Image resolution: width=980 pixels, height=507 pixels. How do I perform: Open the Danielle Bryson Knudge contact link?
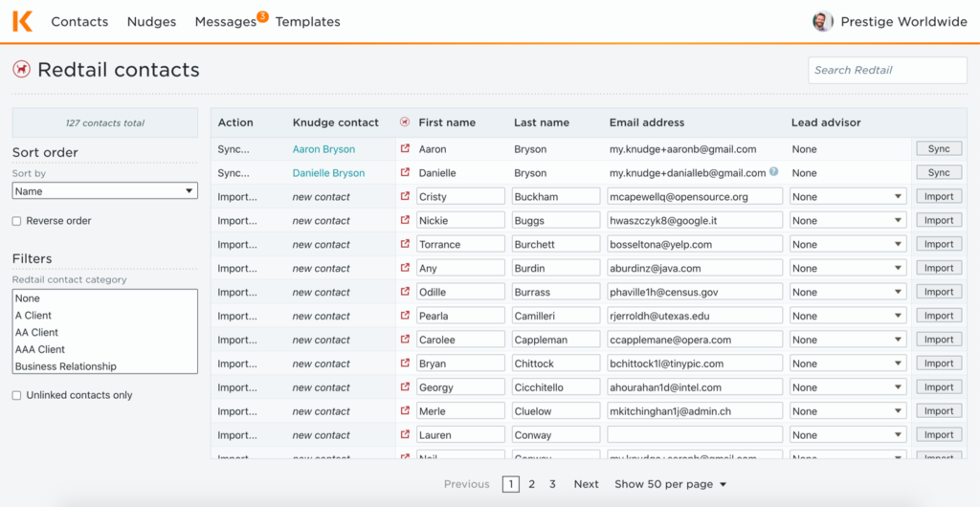point(329,173)
